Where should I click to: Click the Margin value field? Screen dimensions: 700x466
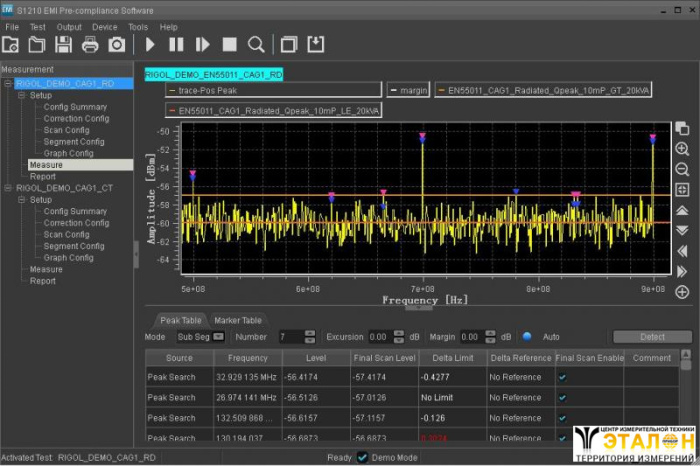click(472, 337)
